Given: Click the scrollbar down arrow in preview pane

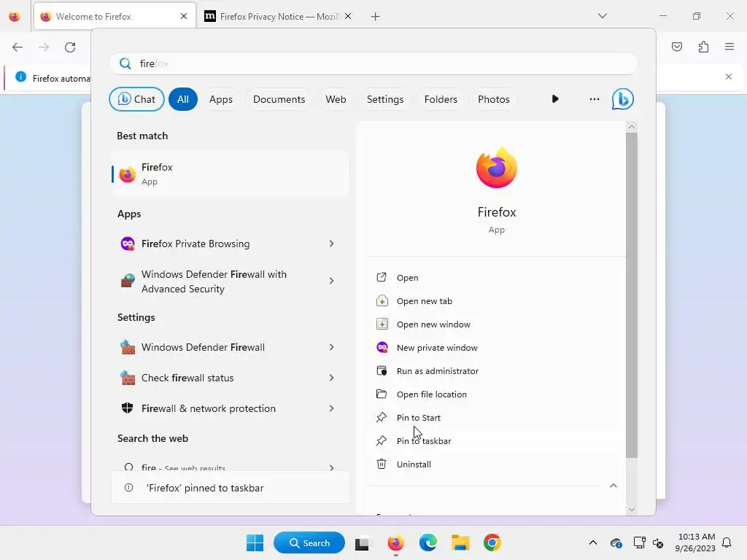Looking at the screenshot, I should coord(631,510).
